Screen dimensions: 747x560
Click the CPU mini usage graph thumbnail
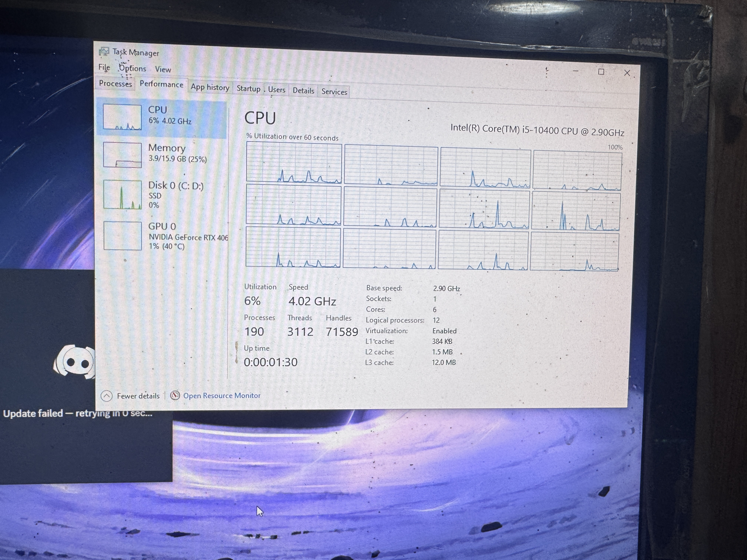point(122,117)
